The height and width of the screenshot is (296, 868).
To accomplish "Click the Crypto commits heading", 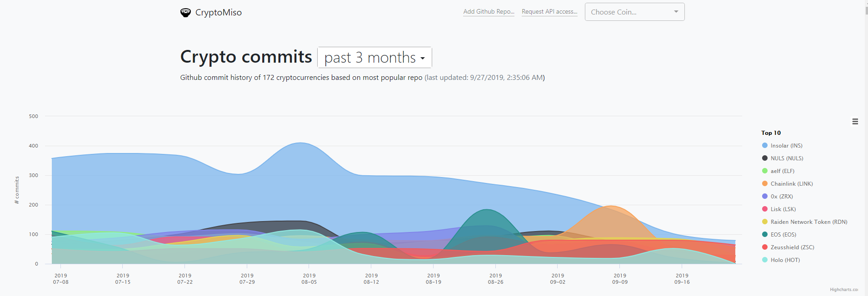I will click(246, 57).
